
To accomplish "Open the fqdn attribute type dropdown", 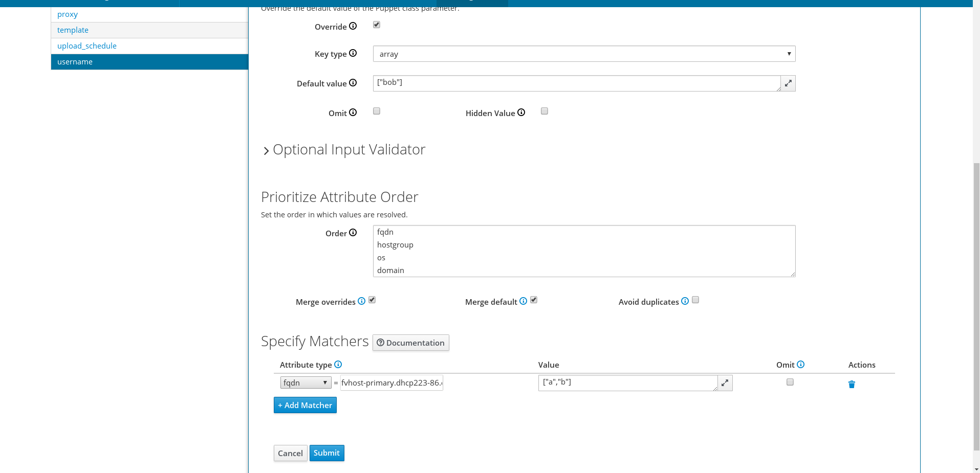I will [306, 382].
